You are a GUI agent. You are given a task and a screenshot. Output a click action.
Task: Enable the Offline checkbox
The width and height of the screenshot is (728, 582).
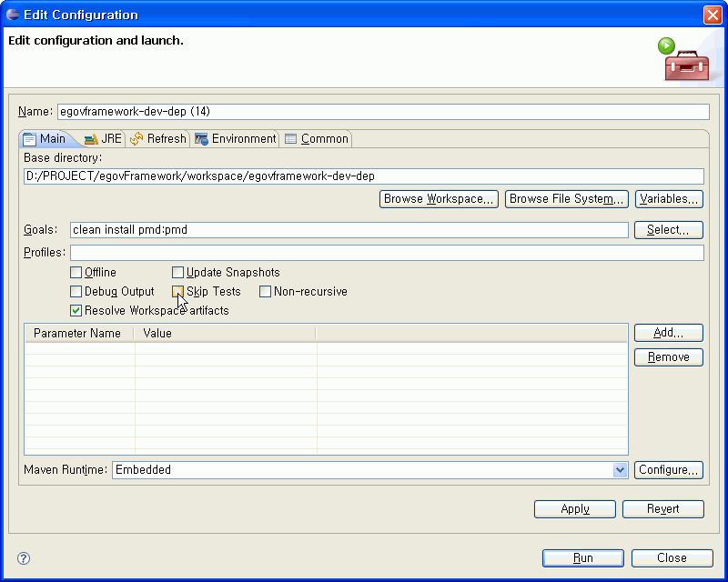[x=76, y=273]
